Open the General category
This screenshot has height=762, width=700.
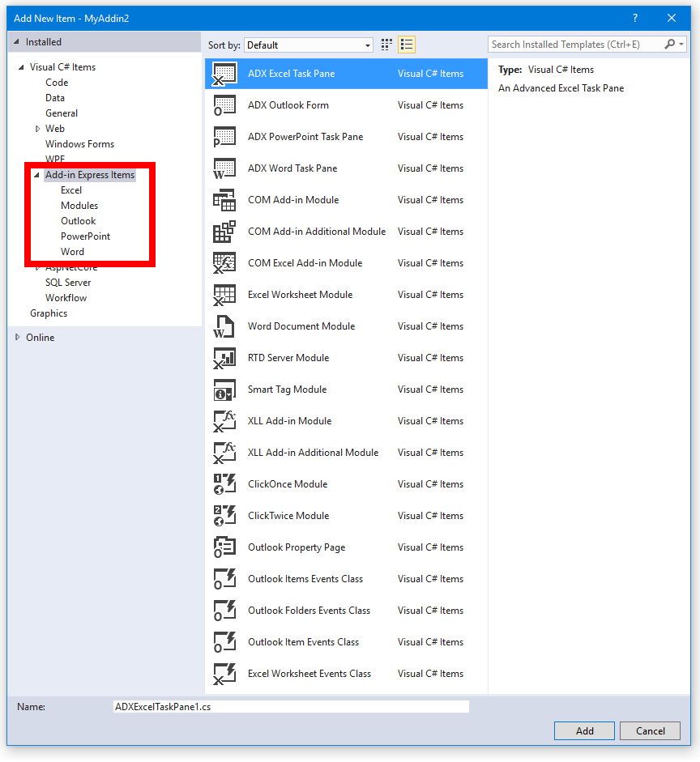[x=62, y=113]
